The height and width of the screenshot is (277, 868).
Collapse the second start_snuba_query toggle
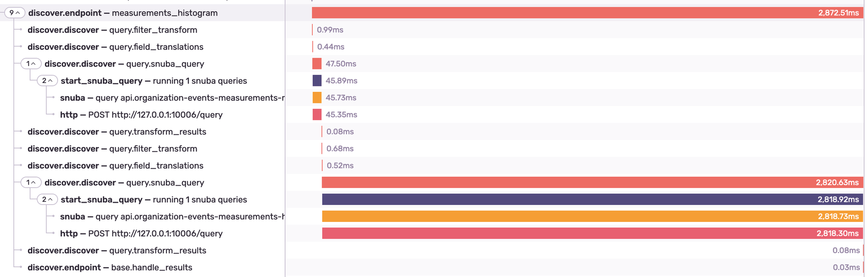pos(47,199)
